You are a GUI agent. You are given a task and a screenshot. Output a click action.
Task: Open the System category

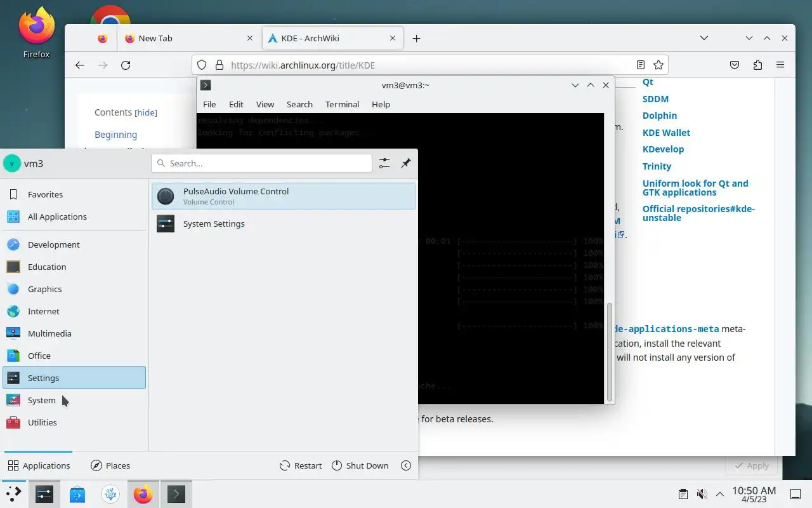[74, 400]
